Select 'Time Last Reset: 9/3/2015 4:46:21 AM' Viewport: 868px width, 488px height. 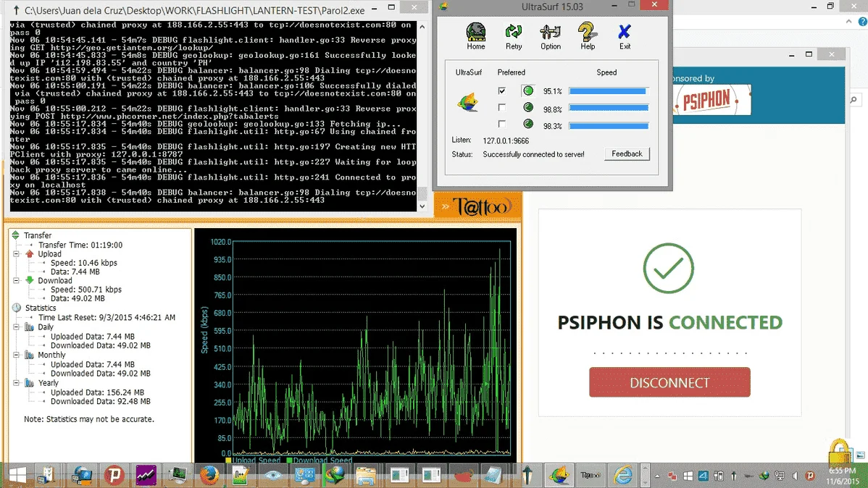[x=107, y=318]
